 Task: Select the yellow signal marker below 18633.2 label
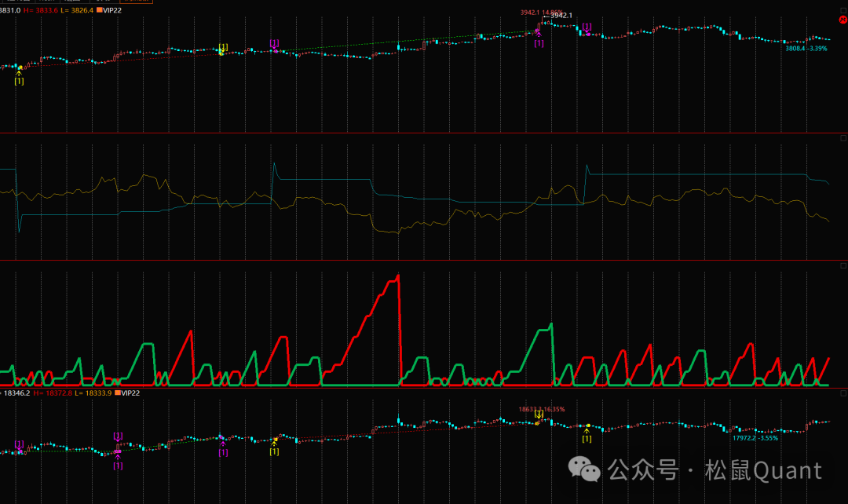click(539, 416)
